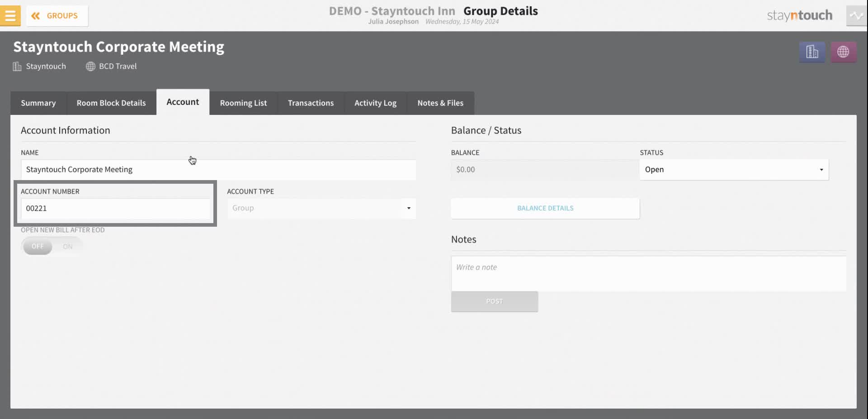868x419 pixels.
Task: Click the DEMO - Stayntouch Inn hotel name
Action: click(x=392, y=11)
